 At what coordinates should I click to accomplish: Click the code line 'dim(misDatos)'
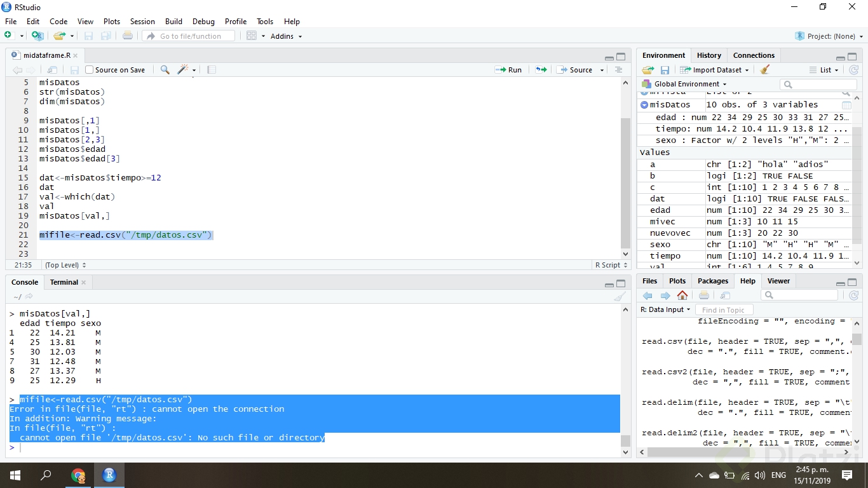click(72, 102)
